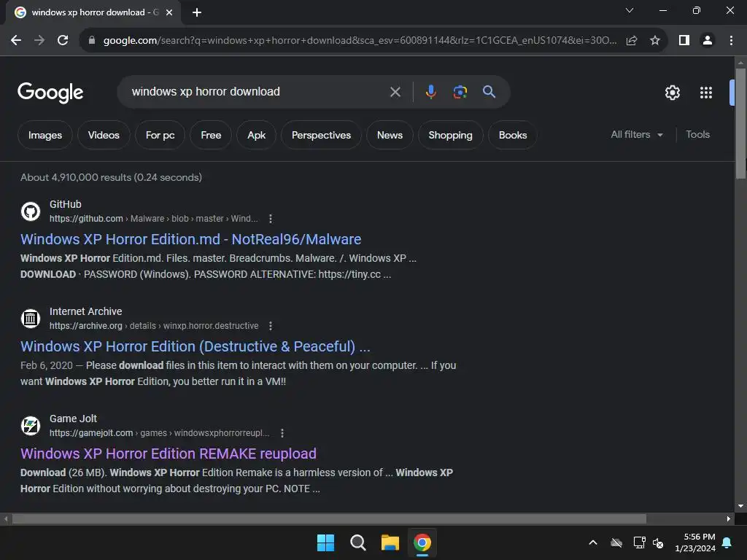
Task: Go to the Google homepage logo
Action: pyautogui.click(x=50, y=93)
